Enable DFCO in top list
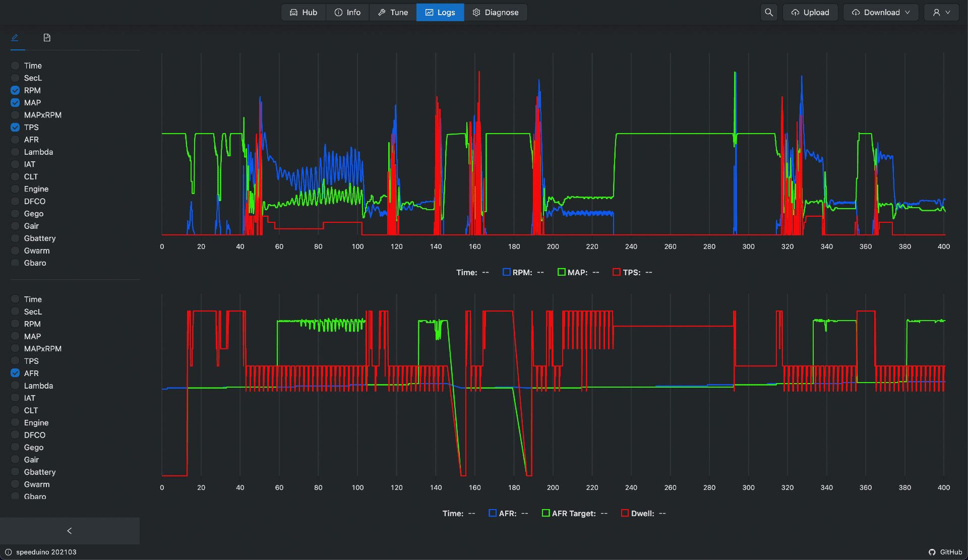The image size is (968, 560). [15, 201]
